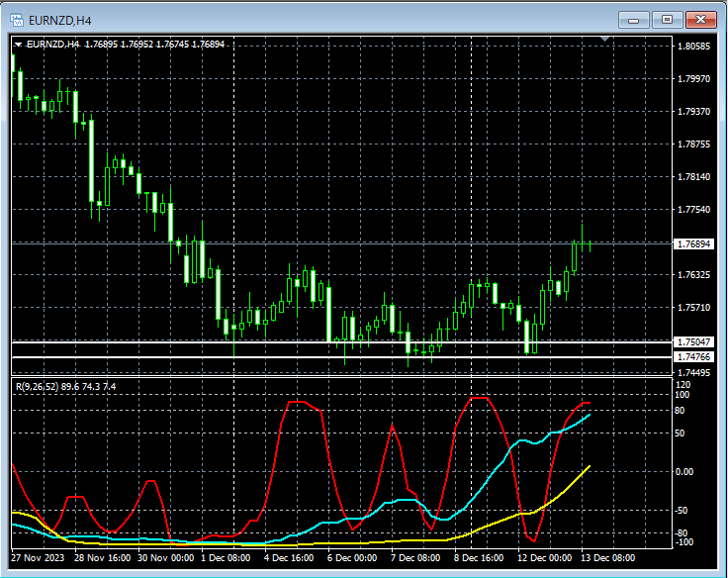This screenshot has height=578, width=728.
Task: Click the 1 Dec 08:00 time label
Action: [x=226, y=558]
